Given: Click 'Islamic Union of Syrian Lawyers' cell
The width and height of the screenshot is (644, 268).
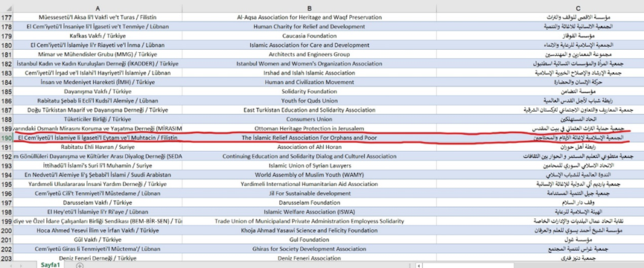Looking at the screenshot, I should 309,166.
